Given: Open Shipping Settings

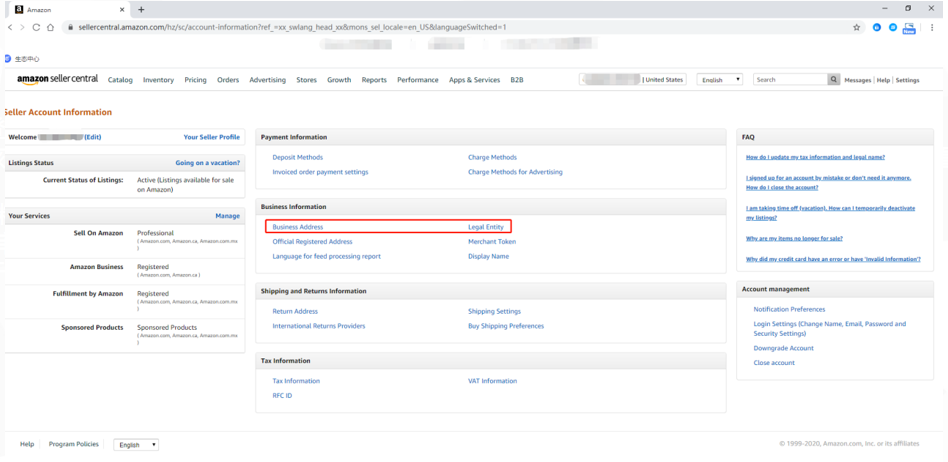Looking at the screenshot, I should pos(495,311).
